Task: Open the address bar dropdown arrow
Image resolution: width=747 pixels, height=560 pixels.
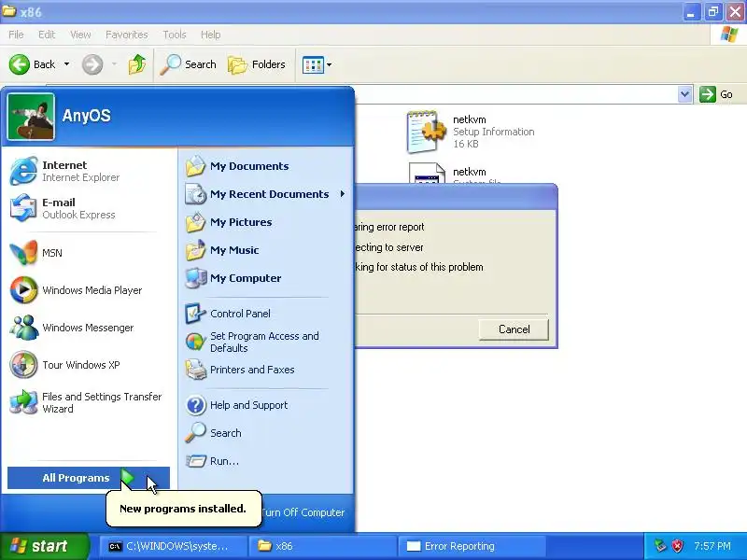Action: pos(684,94)
